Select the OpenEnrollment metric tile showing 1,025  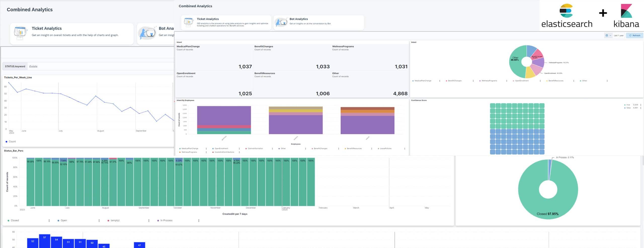coord(214,84)
